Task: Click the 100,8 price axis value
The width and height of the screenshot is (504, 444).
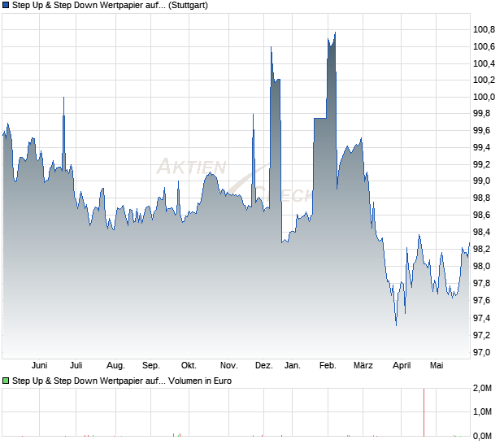Action: (x=484, y=30)
